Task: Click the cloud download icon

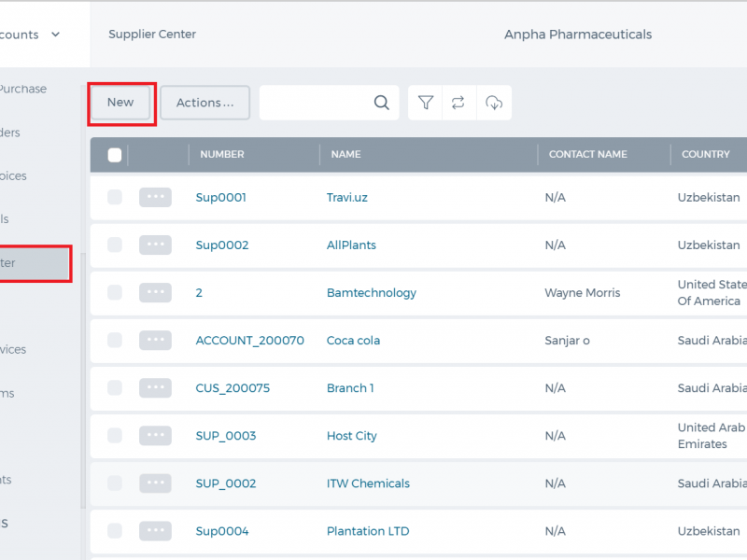Action: click(x=494, y=103)
